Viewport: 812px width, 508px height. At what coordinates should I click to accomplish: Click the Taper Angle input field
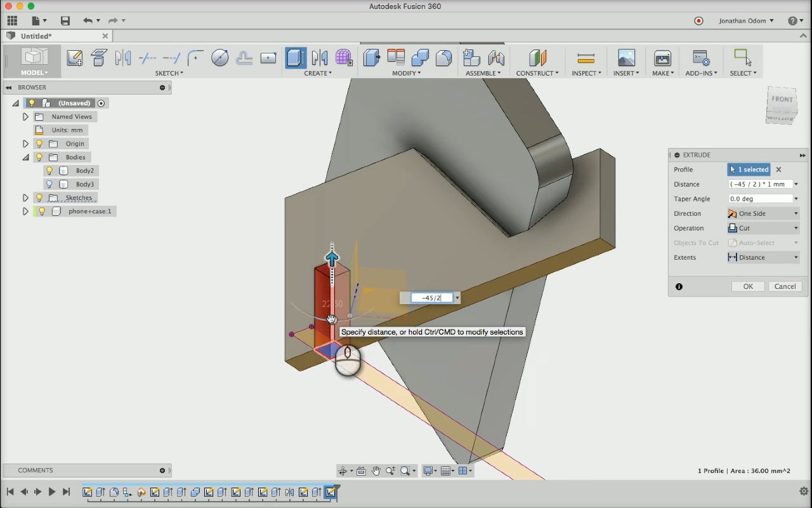click(x=760, y=199)
